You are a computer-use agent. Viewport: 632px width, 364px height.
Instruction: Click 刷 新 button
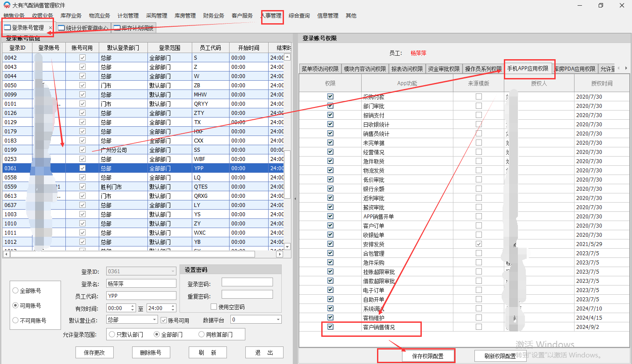point(207,353)
